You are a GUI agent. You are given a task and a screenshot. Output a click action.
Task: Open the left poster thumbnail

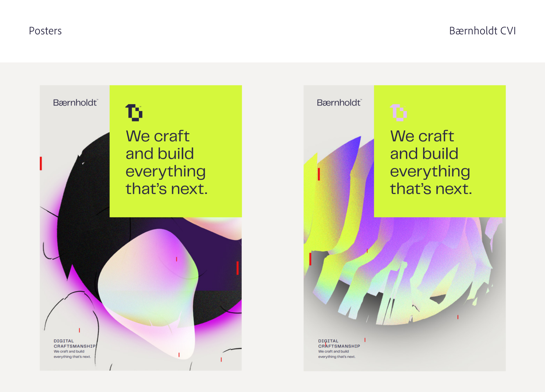(x=141, y=228)
